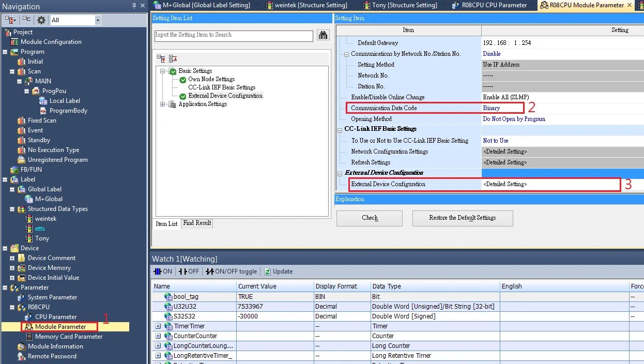Search setting items with binoculars icon

(x=324, y=35)
